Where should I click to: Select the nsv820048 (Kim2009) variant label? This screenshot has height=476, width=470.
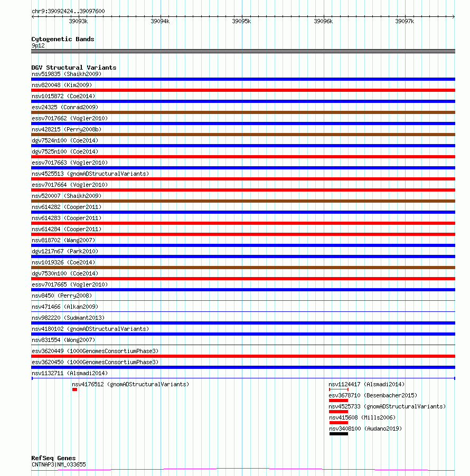pos(62,85)
